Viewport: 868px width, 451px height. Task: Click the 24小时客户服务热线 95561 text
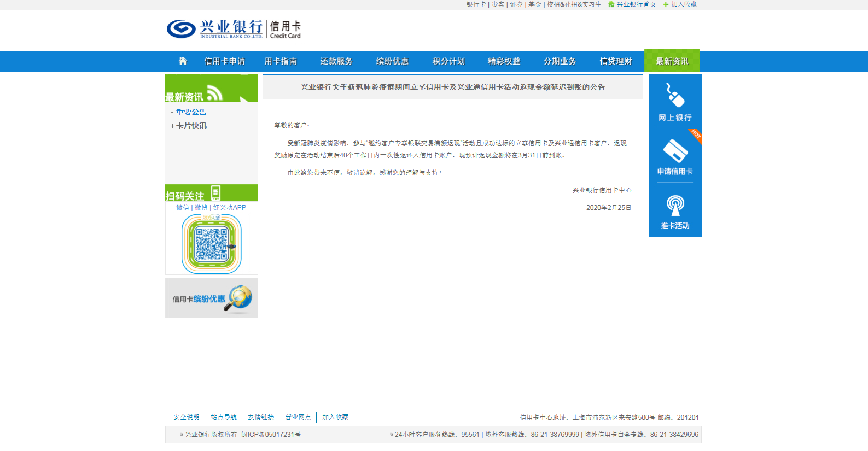pos(437,435)
